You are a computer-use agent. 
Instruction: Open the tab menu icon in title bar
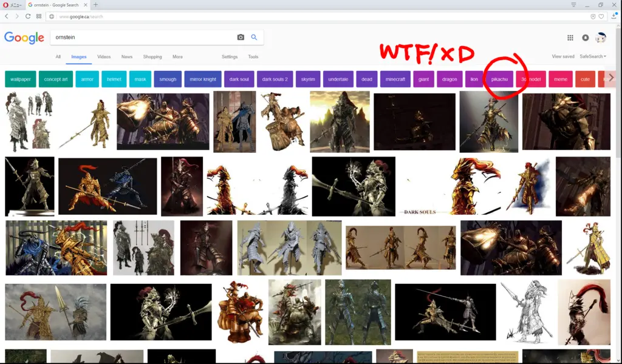tap(573, 5)
